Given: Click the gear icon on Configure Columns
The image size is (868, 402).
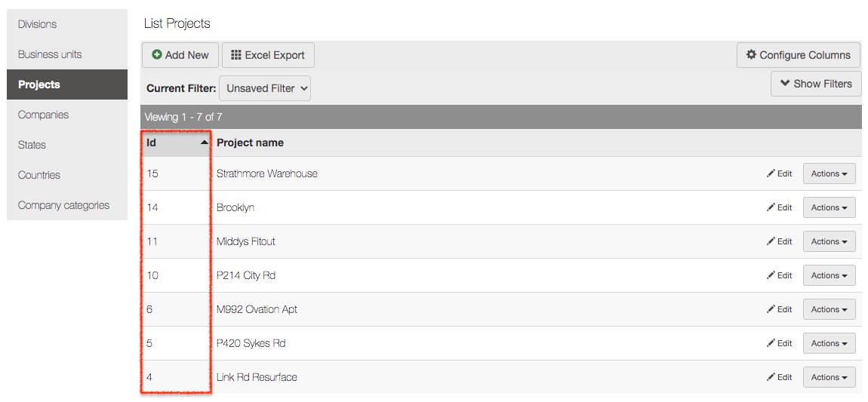Looking at the screenshot, I should click(x=751, y=55).
